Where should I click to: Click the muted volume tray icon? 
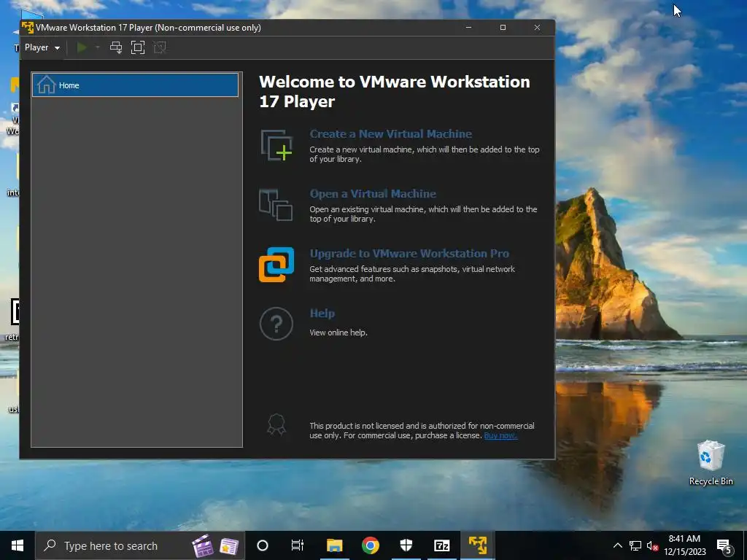(x=652, y=545)
